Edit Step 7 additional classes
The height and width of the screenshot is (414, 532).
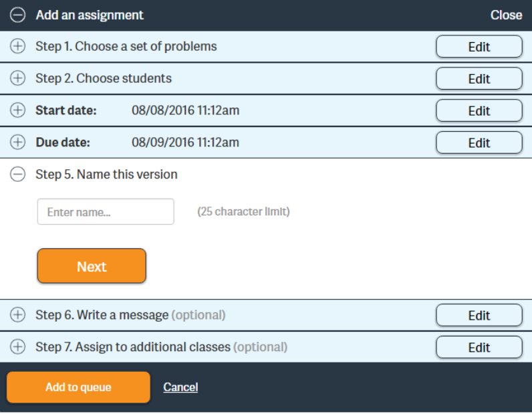[479, 348]
